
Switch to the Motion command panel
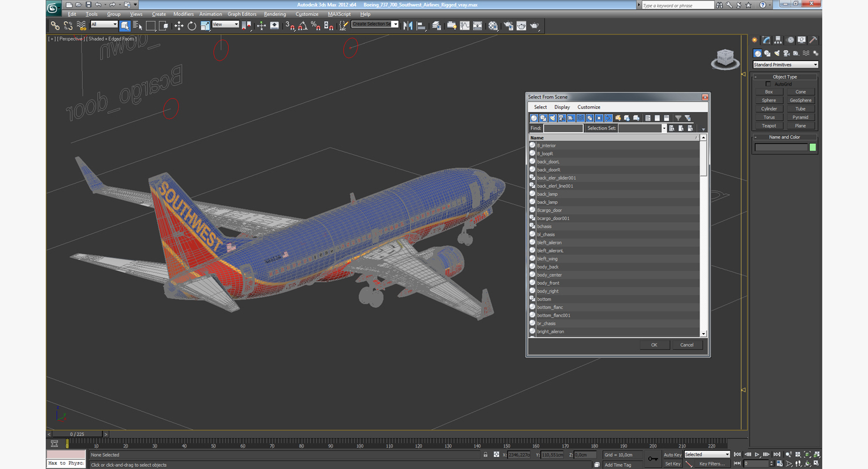(790, 40)
